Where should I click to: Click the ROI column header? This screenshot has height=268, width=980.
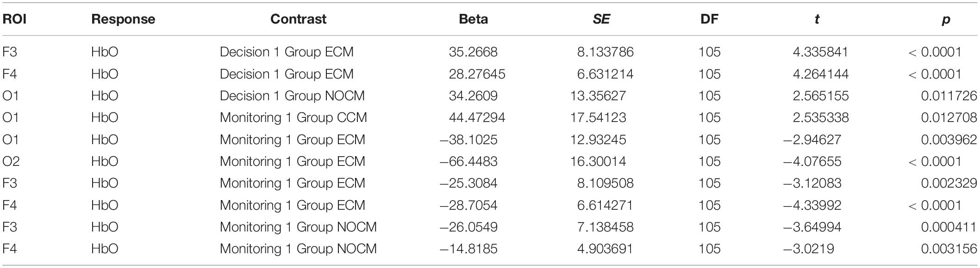pos(14,19)
